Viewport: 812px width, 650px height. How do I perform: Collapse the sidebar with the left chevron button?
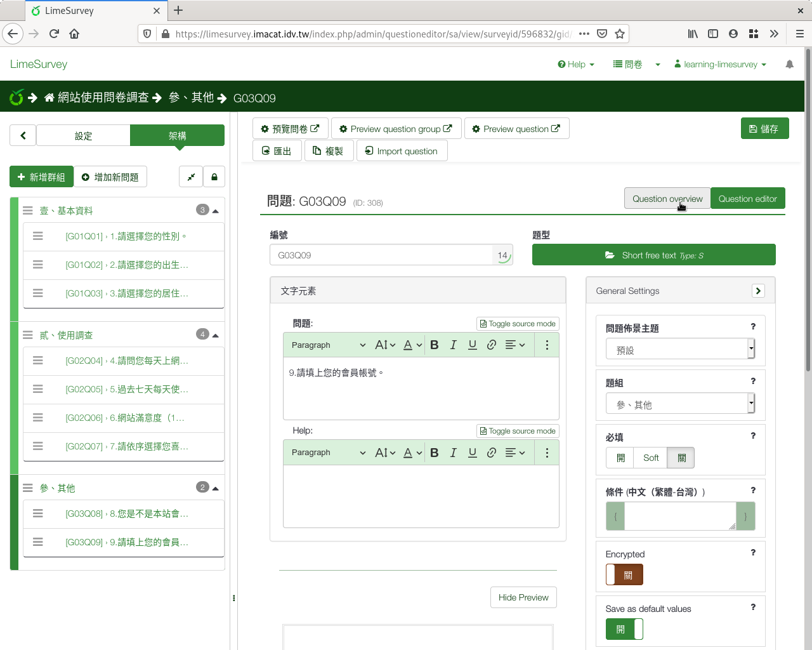pos(23,135)
